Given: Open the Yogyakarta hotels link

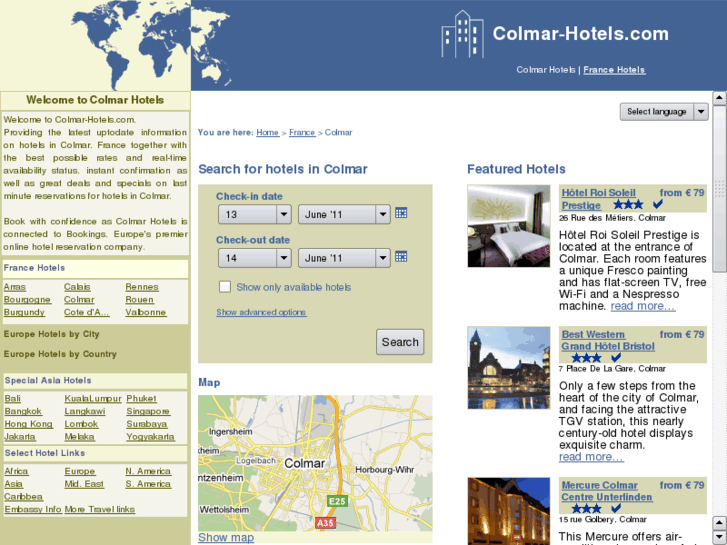Looking at the screenshot, I should coord(150,436).
